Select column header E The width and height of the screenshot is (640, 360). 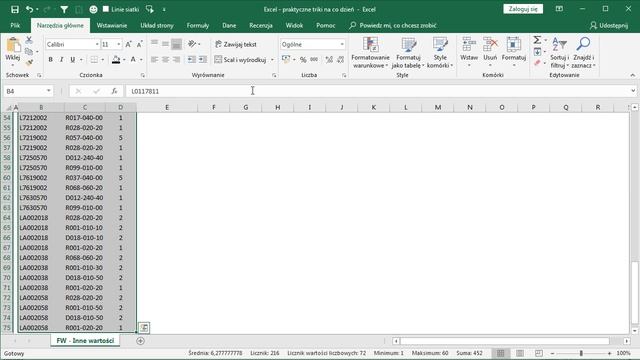pyautogui.click(x=167, y=107)
